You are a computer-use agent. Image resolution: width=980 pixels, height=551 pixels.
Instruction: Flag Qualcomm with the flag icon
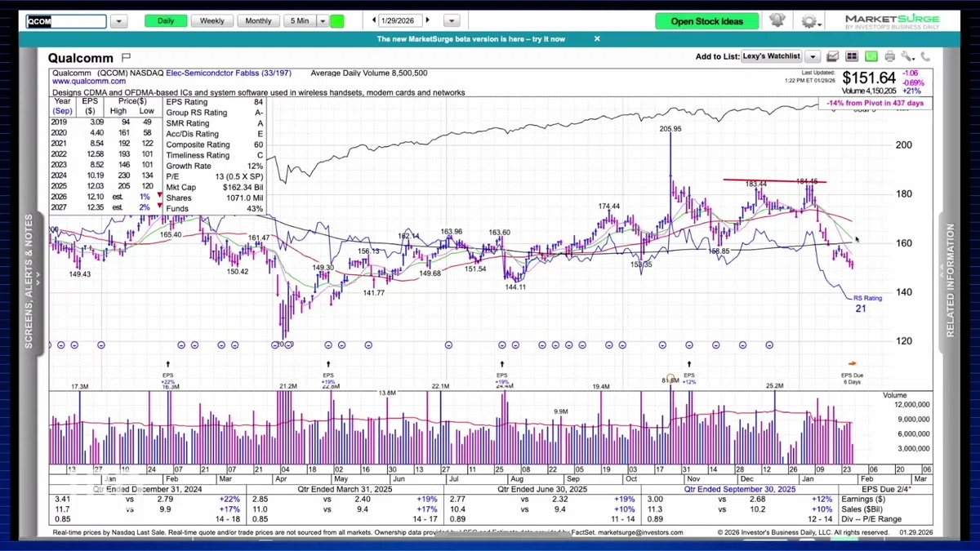(x=126, y=57)
